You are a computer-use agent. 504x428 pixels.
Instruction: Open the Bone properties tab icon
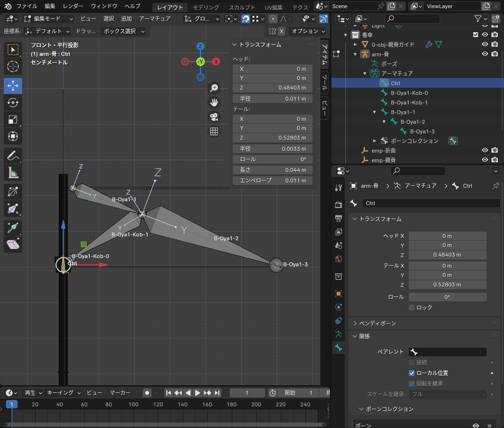coord(339,347)
